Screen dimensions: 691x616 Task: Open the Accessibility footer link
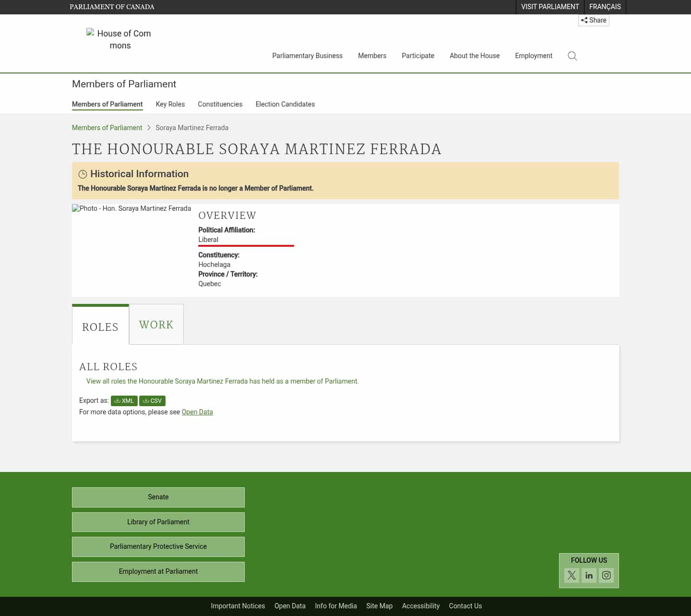pyautogui.click(x=421, y=606)
